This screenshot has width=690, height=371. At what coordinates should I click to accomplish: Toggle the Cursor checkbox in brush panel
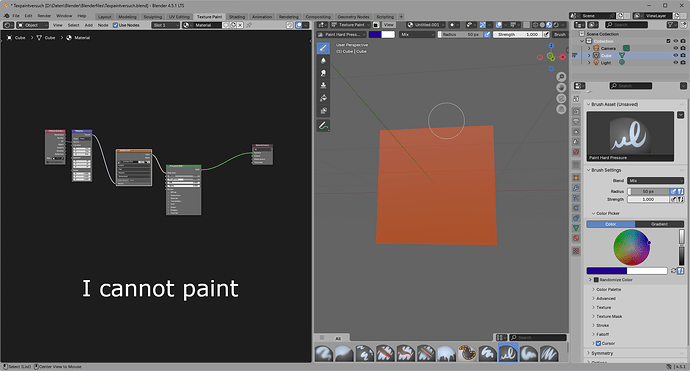click(x=598, y=343)
